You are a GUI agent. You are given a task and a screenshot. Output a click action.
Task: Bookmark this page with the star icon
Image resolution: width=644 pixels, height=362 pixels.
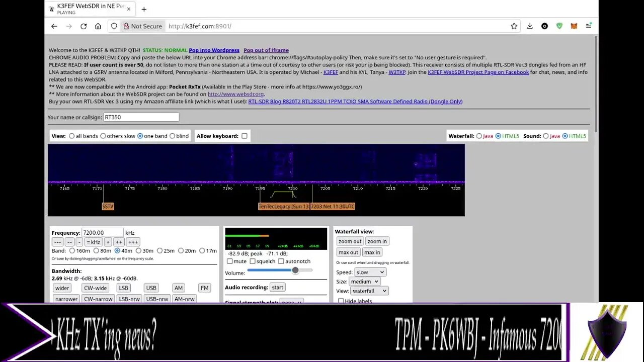tap(514, 26)
